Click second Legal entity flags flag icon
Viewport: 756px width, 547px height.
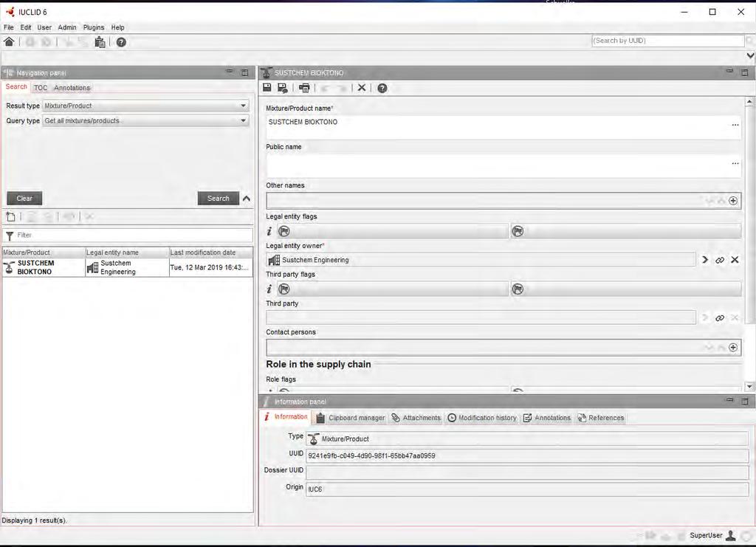pyautogui.click(x=518, y=231)
